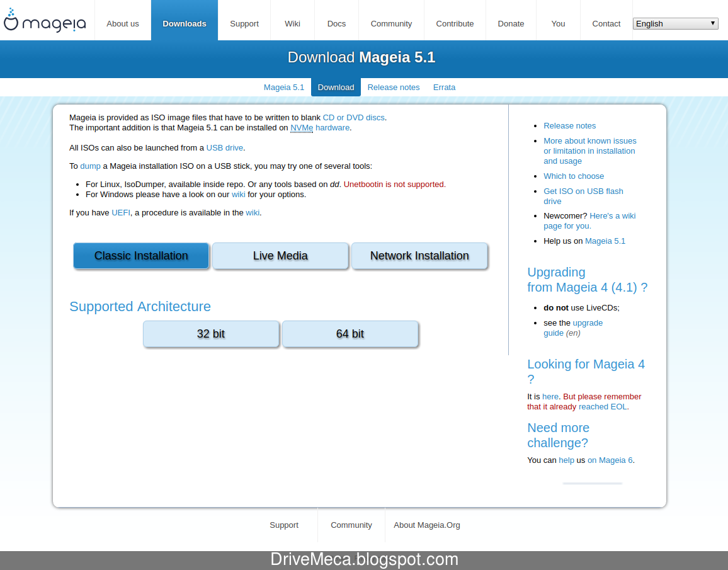Screen dimensions: 728x570
Task: Open the UEFI link
Action: (x=121, y=213)
